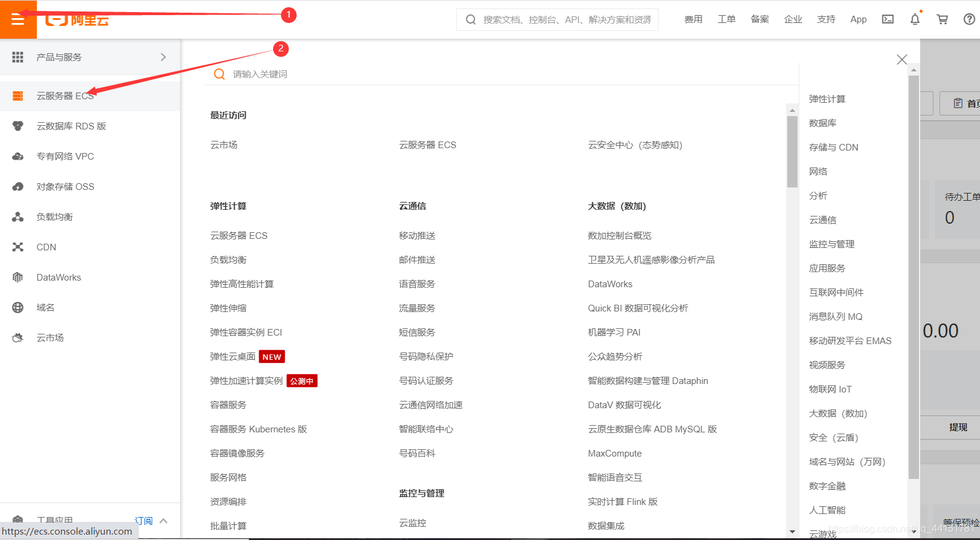Click the VPC network cloud icon

(x=18, y=156)
